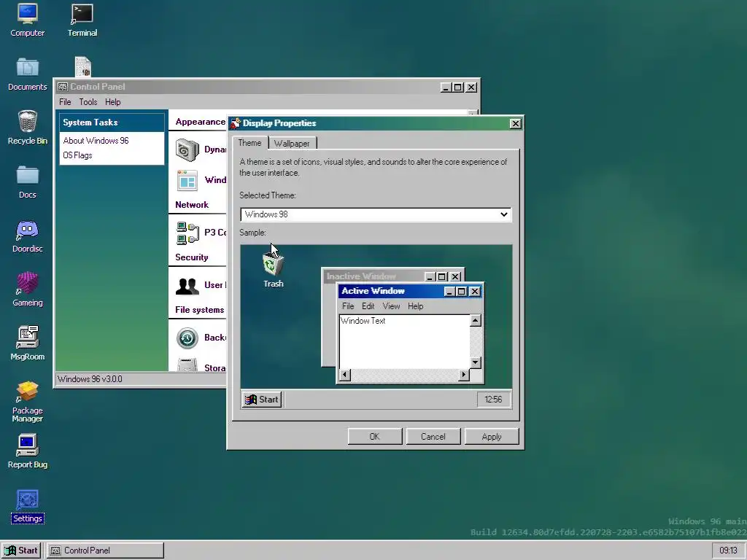Switch to the Wallpaper tab

(292, 144)
